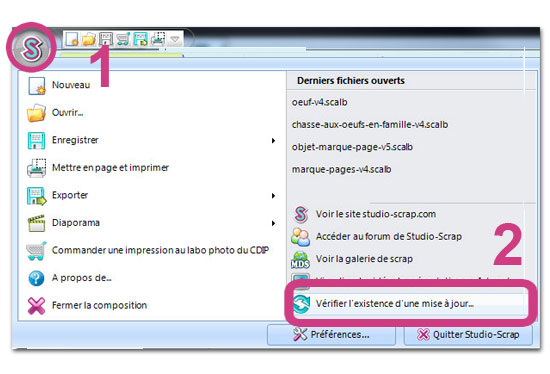Click the Quitter Studio-Scrap button
550x374 pixels.
click(x=468, y=335)
